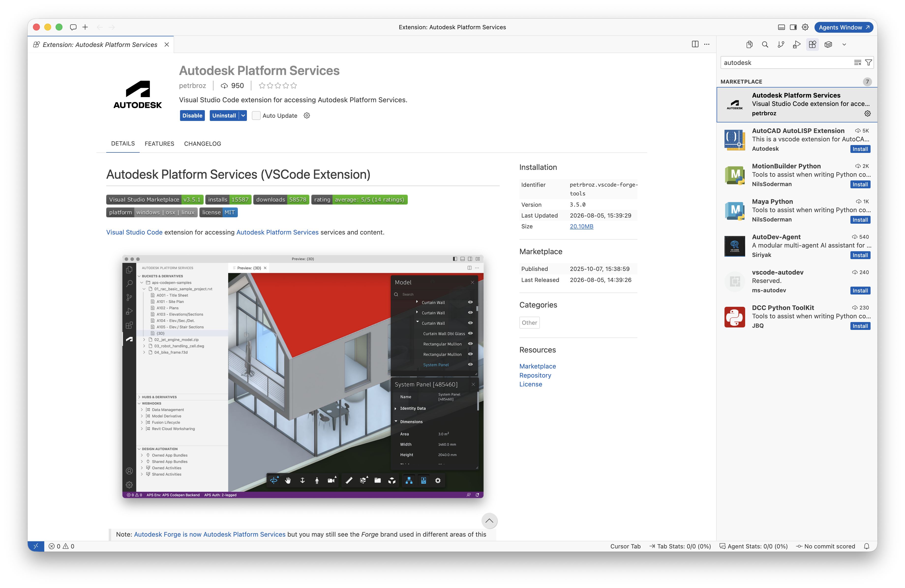
Task: Select the Extension: Autodesk Platform Services editor tab
Action: pyautogui.click(x=101, y=44)
